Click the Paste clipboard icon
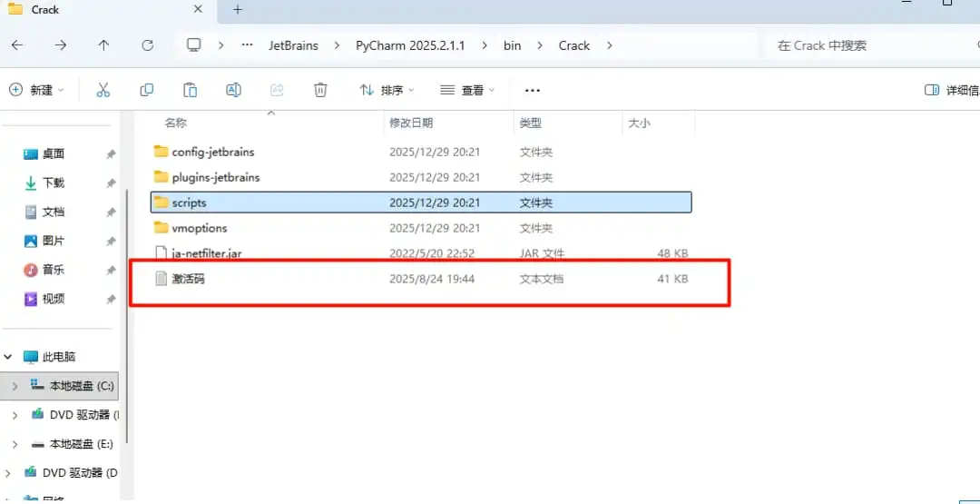The width and height of the screenshot is (980, 504). tap(190, 90)
